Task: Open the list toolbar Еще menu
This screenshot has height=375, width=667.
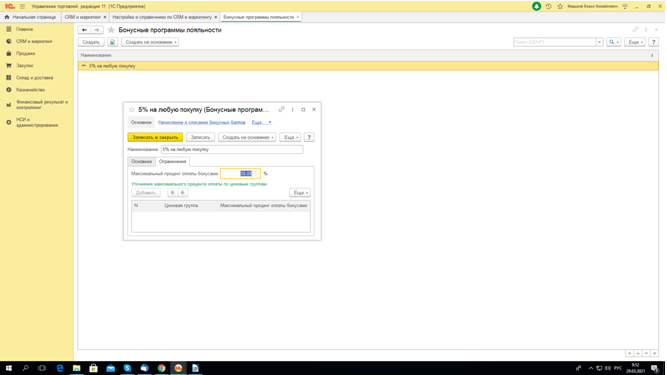Action: [x=635, y=42]
